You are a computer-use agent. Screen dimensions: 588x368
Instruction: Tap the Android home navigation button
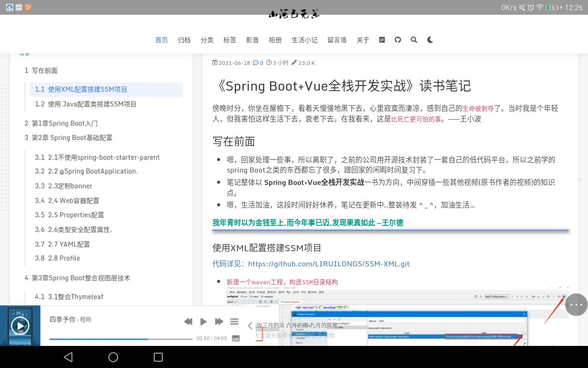coord(113,357)
